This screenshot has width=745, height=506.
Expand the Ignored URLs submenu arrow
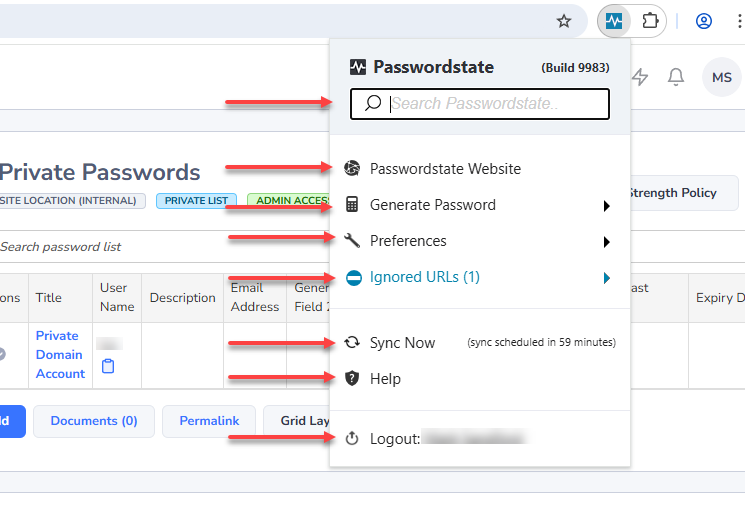point(606,278)
